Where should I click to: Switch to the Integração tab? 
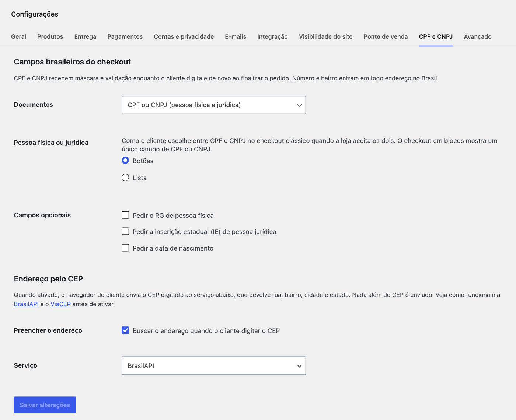click(272, 36)
